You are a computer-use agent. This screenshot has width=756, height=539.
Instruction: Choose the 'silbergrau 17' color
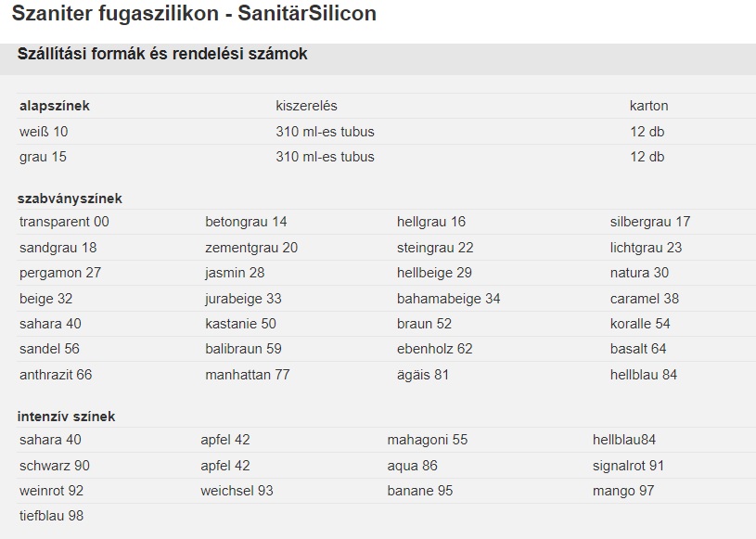(650, 222)
